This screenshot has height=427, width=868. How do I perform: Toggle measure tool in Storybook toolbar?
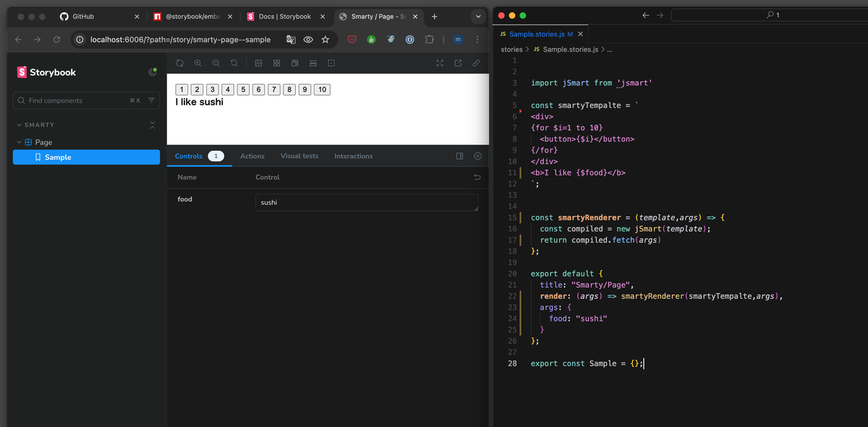313,64
